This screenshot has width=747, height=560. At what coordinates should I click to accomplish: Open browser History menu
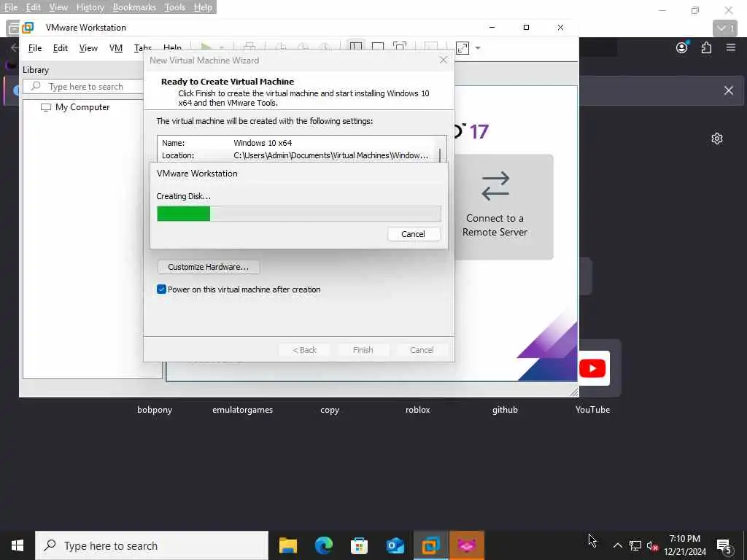pyautogui.click(x=90, y=7)
